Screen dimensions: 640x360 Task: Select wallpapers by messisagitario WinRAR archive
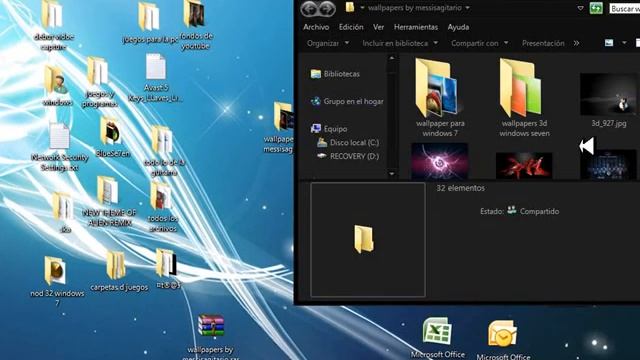click(211, 337)
